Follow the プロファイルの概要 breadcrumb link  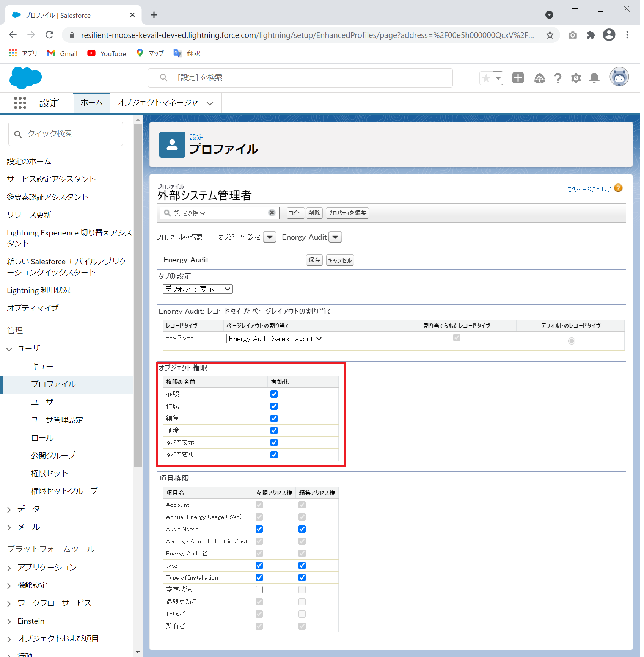[x=180, y=237]
